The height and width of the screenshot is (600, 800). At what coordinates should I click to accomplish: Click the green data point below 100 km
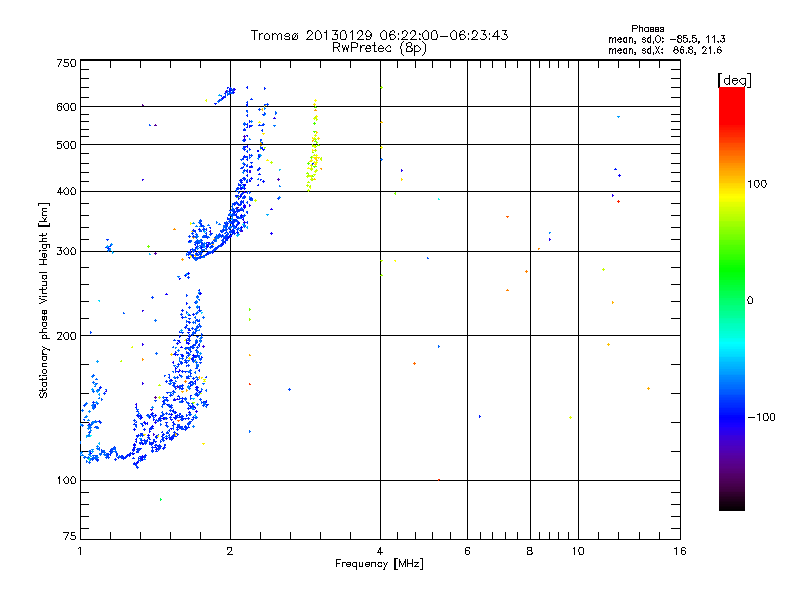click(x=161, y=499)
